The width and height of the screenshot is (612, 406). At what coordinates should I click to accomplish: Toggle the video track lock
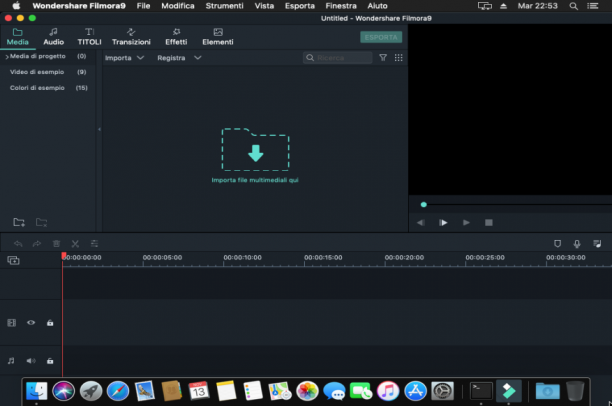pos(50,323)
